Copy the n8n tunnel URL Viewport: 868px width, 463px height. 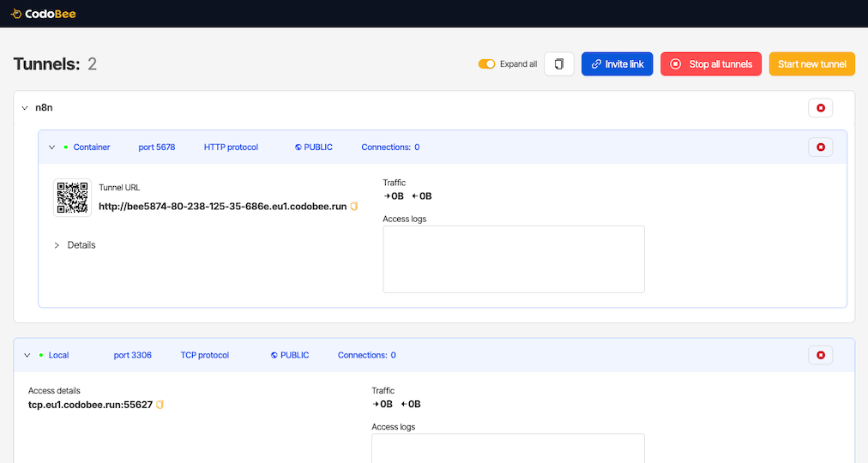tap(354, 207)
